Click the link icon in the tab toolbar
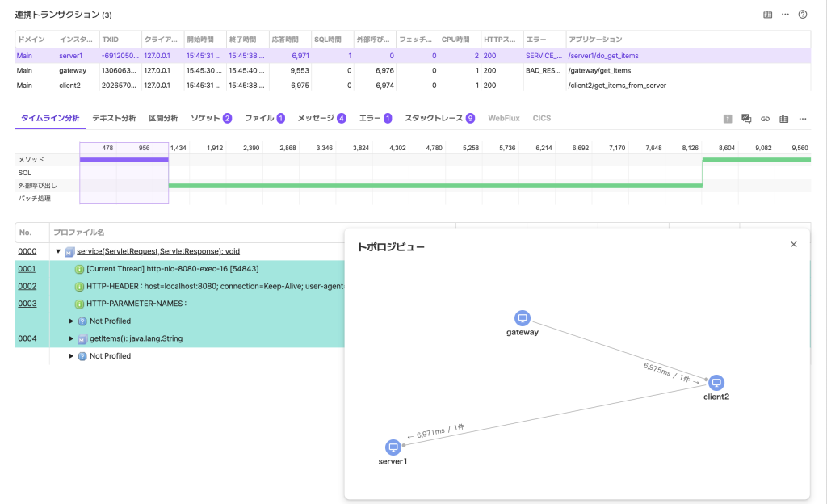827x504 pixels. click(x=765, y=119)
